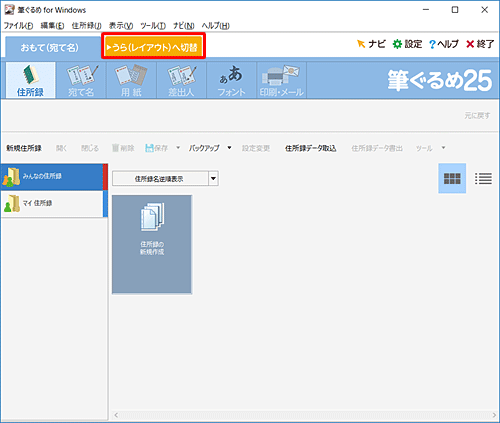The width and height of the screenshot is (500, 423).
Task: Click the 開く open button
Action: pos(61,148)
